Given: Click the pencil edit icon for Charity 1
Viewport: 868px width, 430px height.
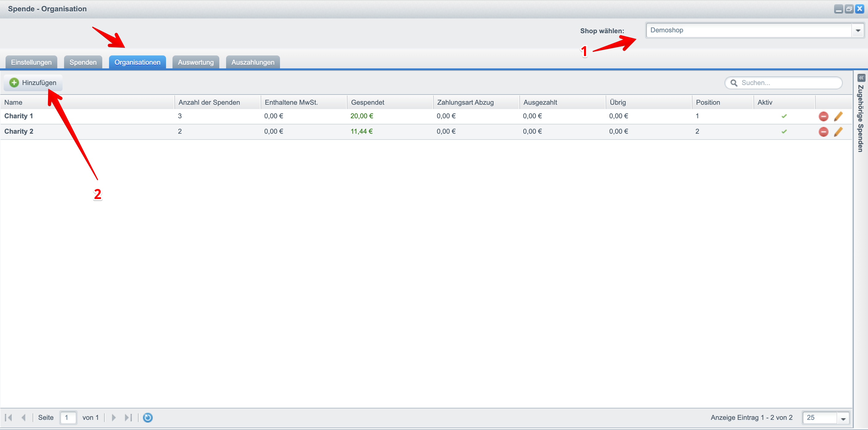Looking at the screenshot, I should pyautogui.click(x=838, y=116).
